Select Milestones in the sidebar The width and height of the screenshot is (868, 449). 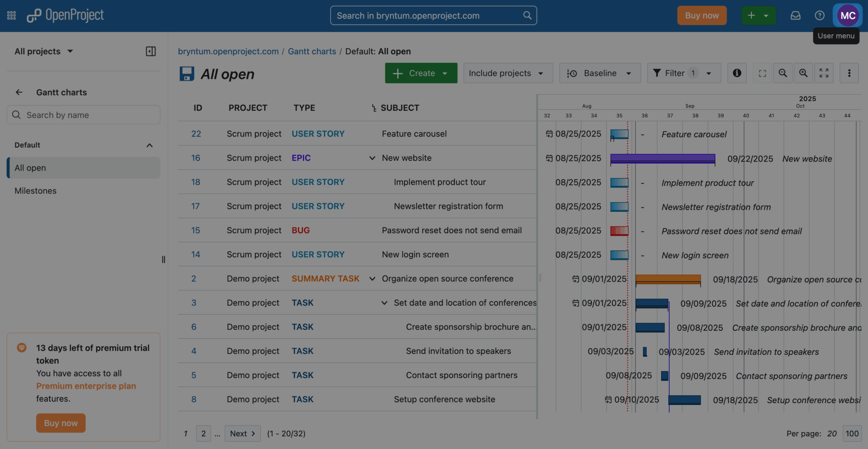click(36, 191)
